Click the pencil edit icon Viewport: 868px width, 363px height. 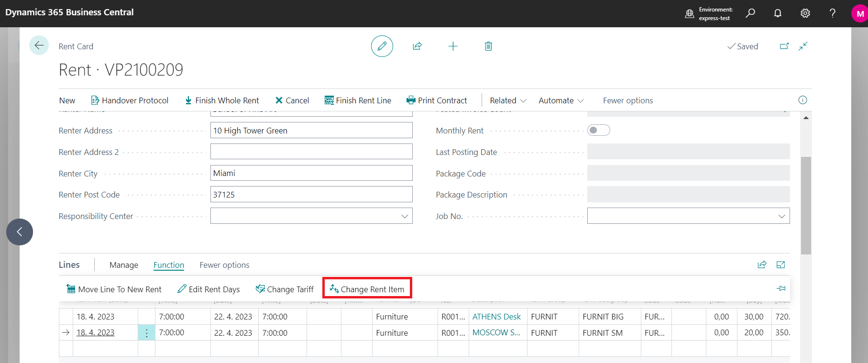coord(382,46)
